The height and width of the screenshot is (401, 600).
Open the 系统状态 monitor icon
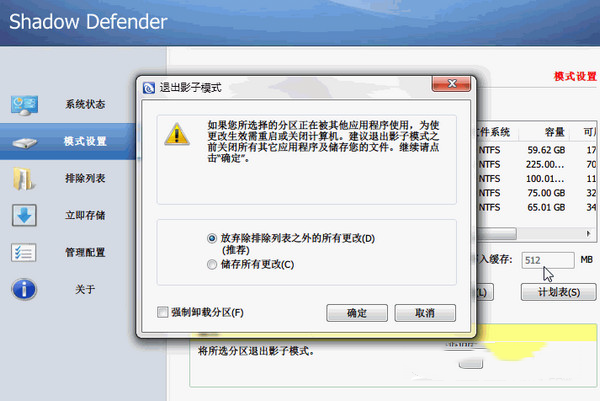(24, 105)
